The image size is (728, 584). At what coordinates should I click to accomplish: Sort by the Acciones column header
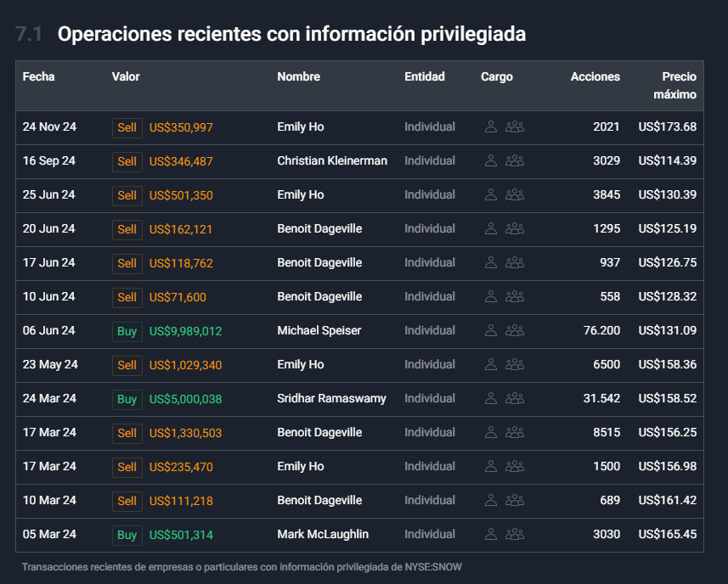coord(595,76)
